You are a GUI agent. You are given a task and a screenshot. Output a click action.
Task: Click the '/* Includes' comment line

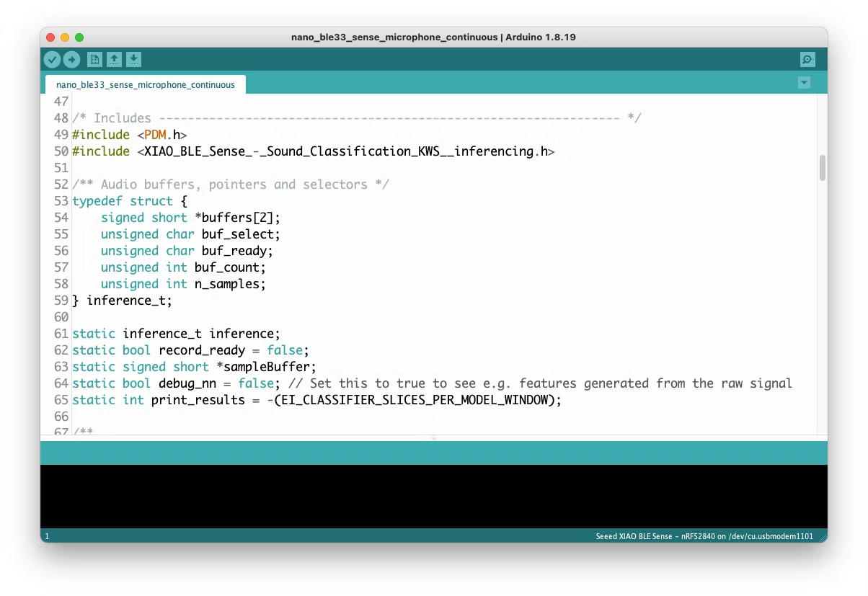[357, 118]
